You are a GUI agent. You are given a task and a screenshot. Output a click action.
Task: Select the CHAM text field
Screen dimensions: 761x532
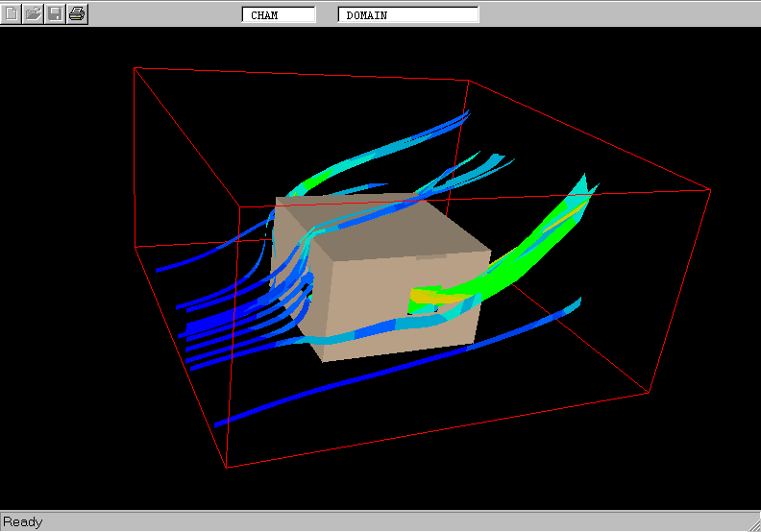(279, 14)
